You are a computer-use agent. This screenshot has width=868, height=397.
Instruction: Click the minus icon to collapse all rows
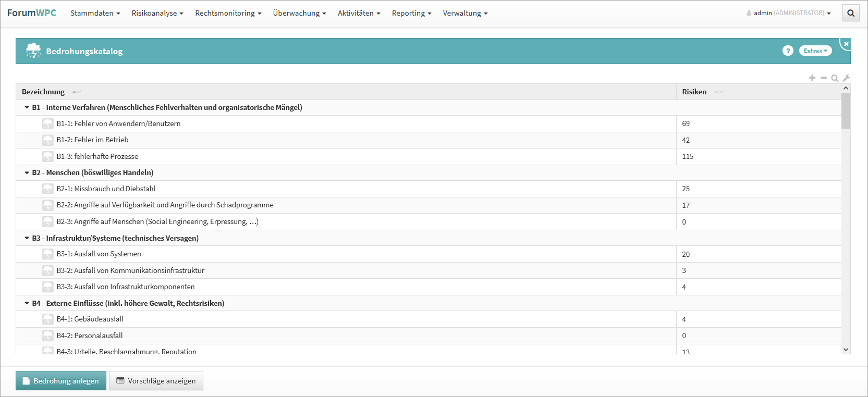[824, 78]
